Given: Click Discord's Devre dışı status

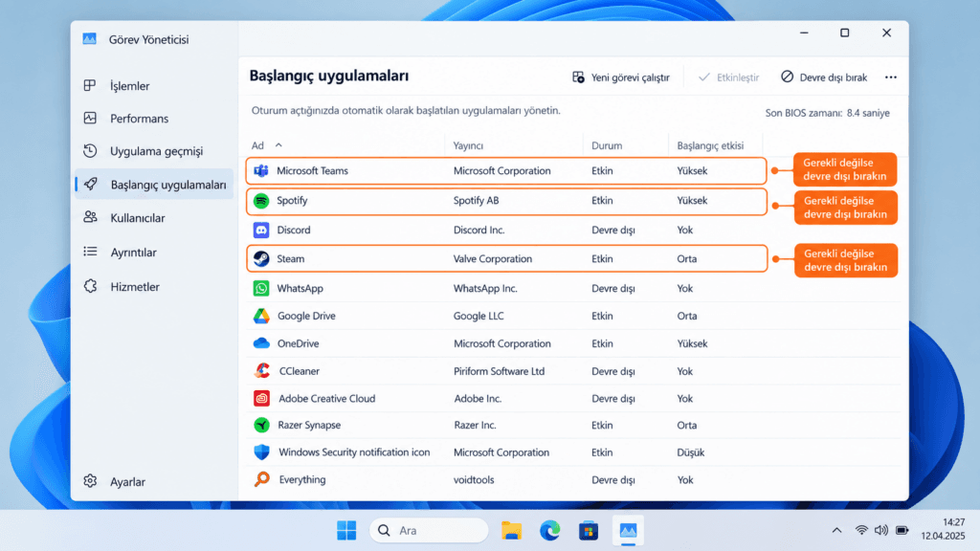Looking at the screenshot, I should point(613,230).
